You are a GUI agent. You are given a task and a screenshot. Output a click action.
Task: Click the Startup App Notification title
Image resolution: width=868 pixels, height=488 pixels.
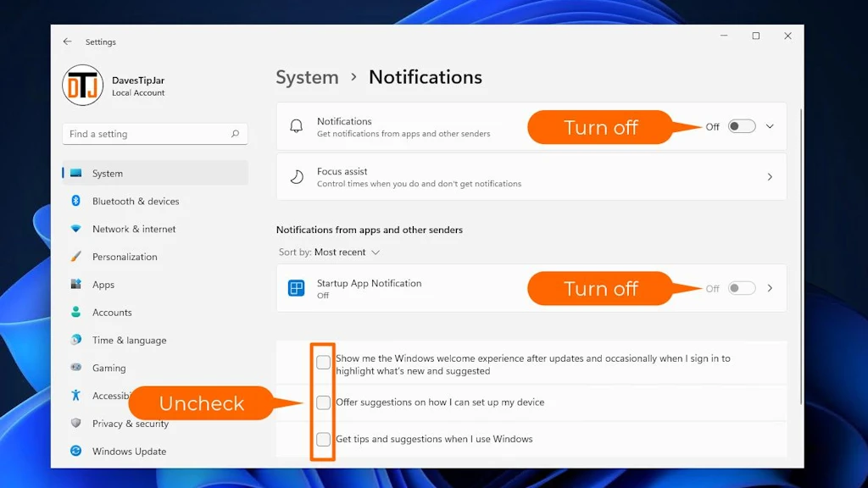370,283
